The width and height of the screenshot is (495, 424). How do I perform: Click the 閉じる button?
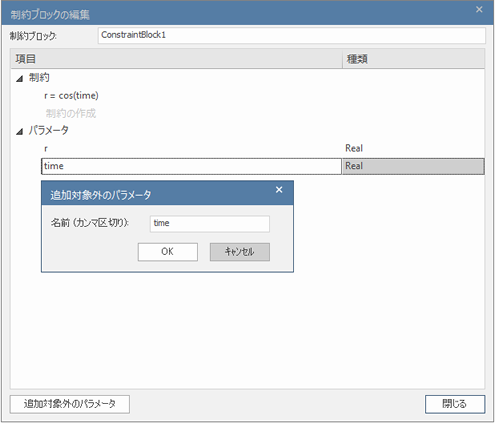tap(455, 404)
